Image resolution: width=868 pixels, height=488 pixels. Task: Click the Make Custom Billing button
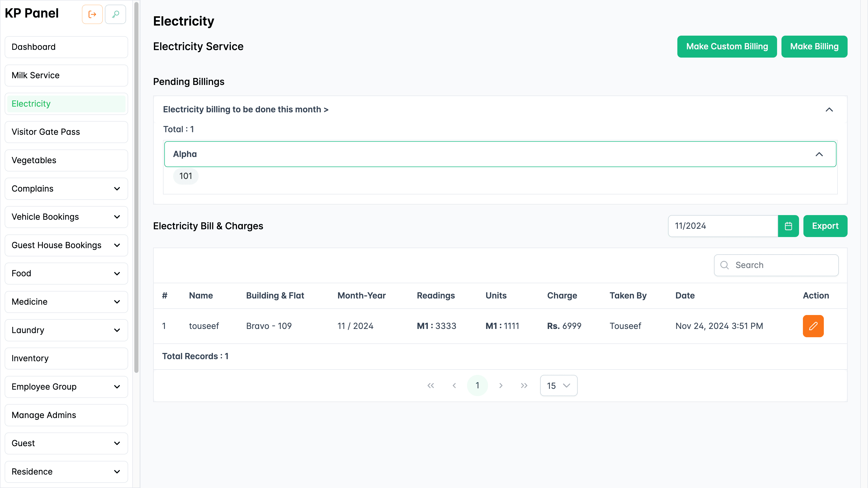[727, 46]
